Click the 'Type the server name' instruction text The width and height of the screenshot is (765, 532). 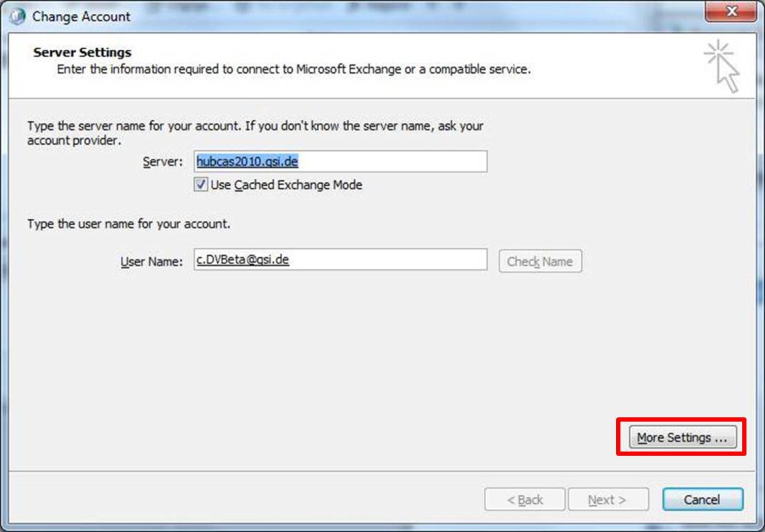[x=255, y=126]
